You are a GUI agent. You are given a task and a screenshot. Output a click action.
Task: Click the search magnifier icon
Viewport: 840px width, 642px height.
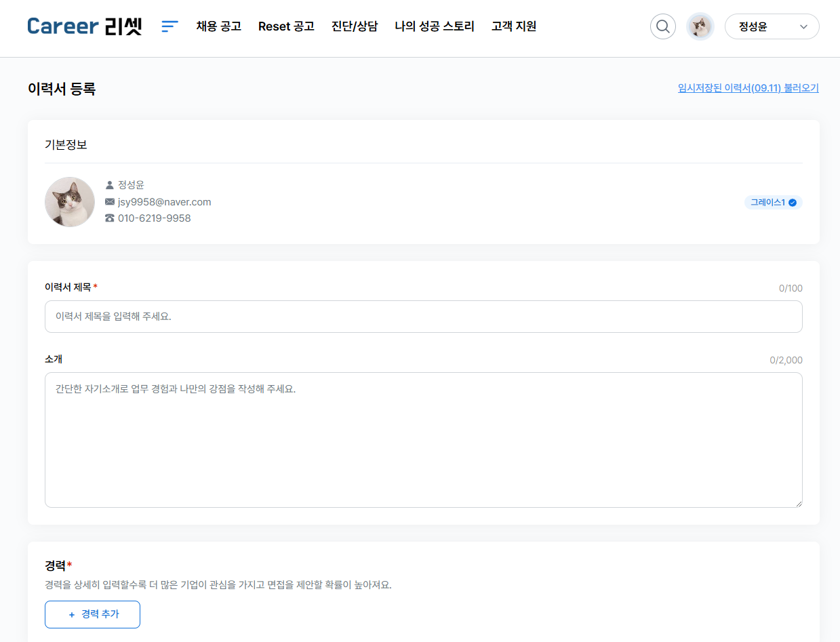point(663,26)
